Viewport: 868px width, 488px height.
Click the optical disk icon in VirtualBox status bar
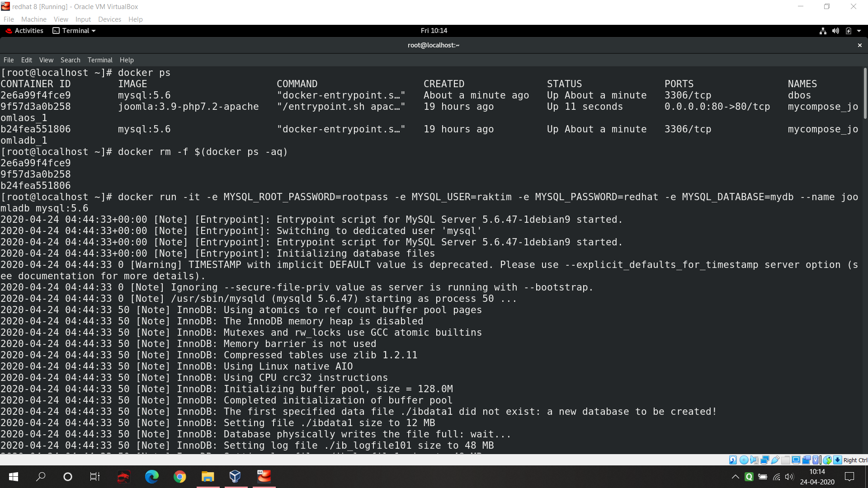point(744,460)
